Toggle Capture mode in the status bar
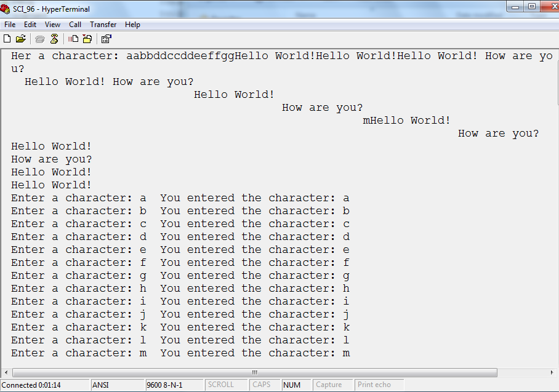 328,384
